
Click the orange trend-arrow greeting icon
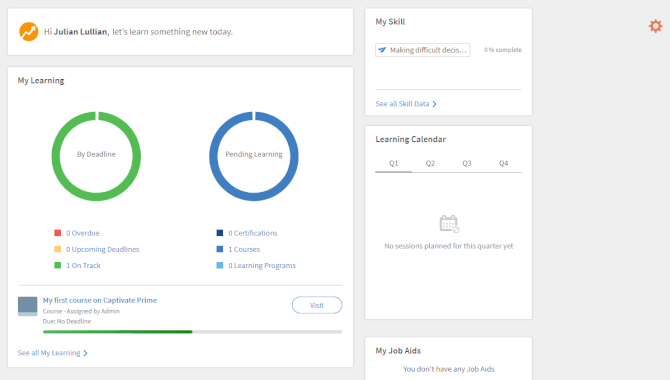pyautogui.click(x=29, y=32)
